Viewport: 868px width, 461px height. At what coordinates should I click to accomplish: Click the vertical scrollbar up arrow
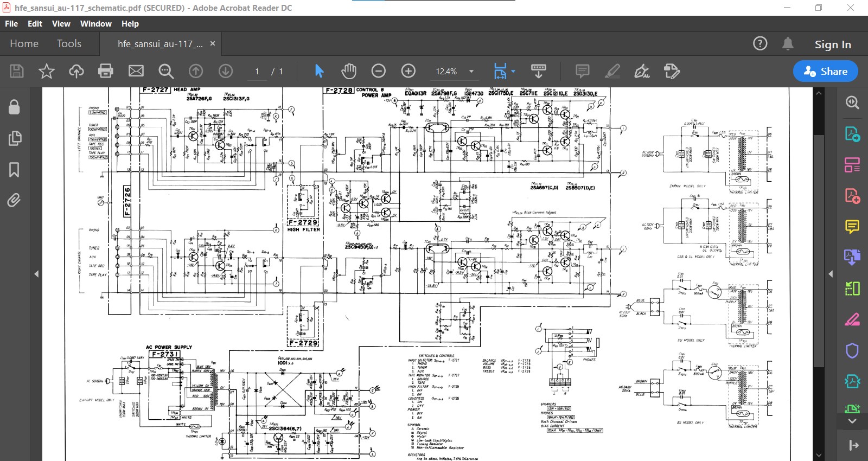(x=819, y=93)
